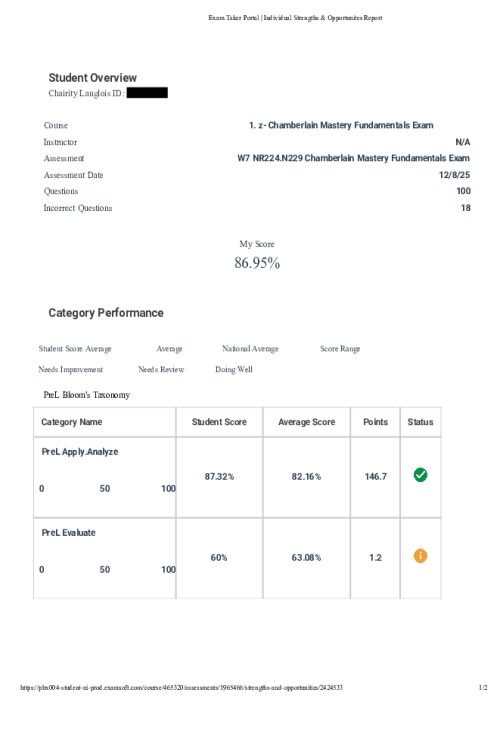Click the Student Overview heading
The width and height of the screenshot is (500, 750).
92,77
